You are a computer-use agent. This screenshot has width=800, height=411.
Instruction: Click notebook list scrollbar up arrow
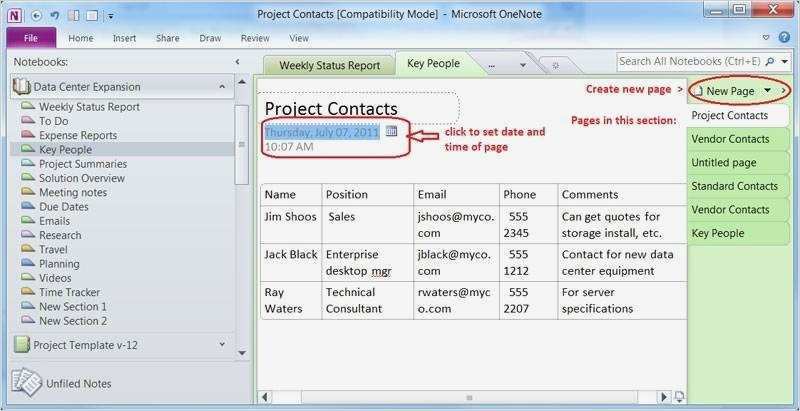(x=242, y=82)
